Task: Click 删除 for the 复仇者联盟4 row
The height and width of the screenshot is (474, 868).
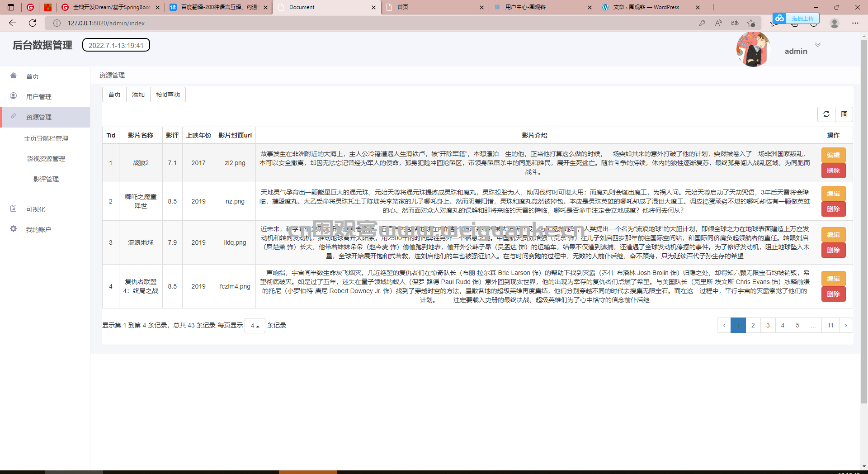Action: pos(833,294)
